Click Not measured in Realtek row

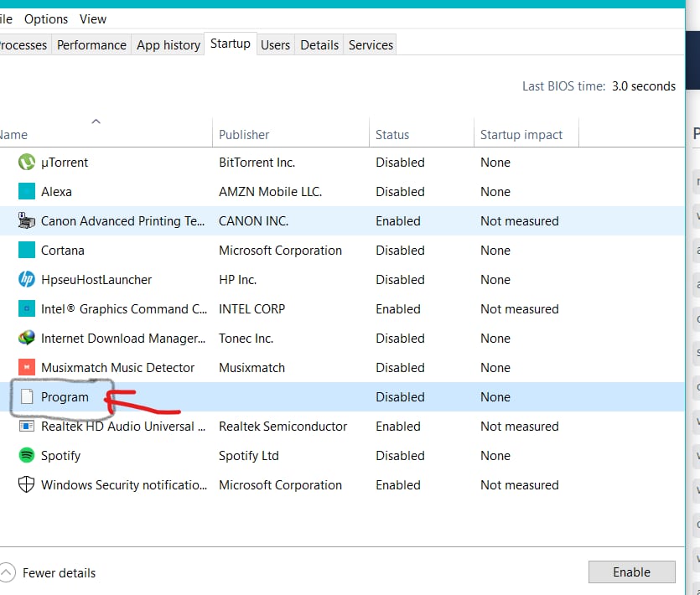point(519,427)
